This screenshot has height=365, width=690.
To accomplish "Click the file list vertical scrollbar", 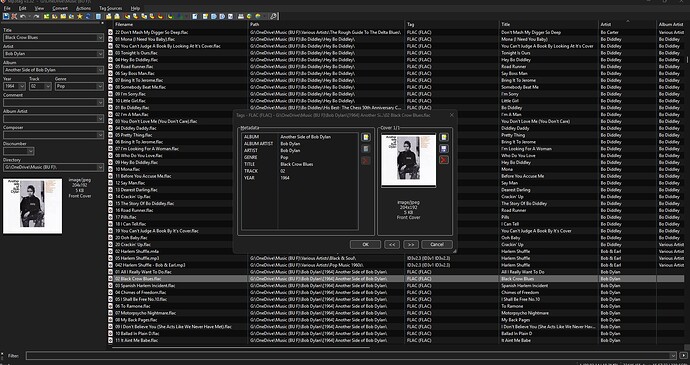I will (687, 59).
